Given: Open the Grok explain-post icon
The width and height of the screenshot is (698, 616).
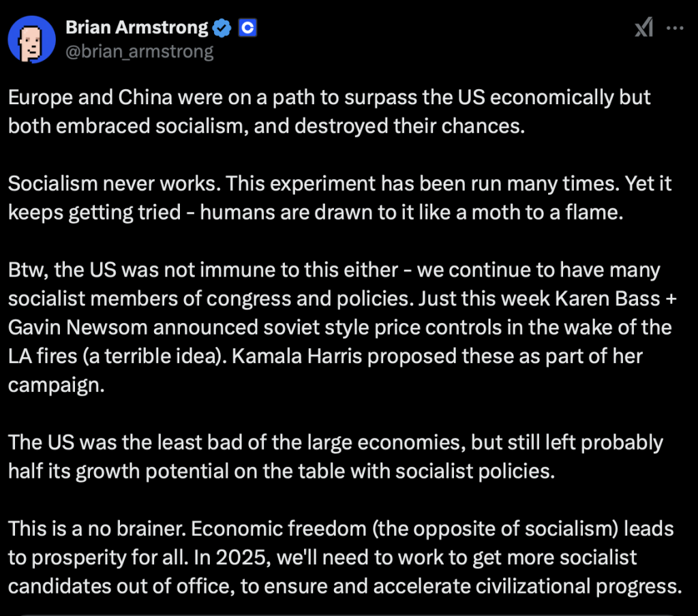Looking at the screenshot, I should [x=644, y=28].
